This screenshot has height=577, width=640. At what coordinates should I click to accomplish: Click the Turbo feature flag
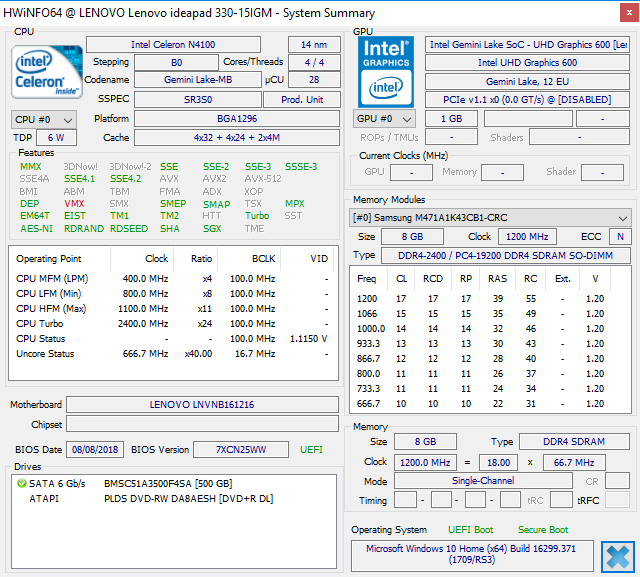(x=257, y=215)
